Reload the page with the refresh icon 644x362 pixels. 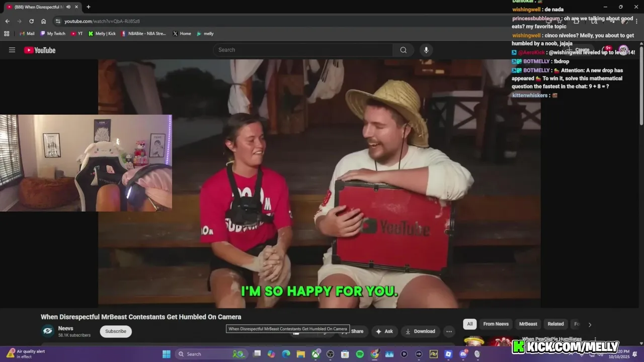coord(31,21)
